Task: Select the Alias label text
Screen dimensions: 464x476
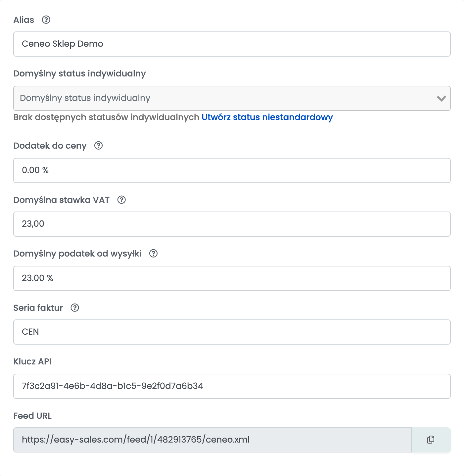Action: point(23,20)
